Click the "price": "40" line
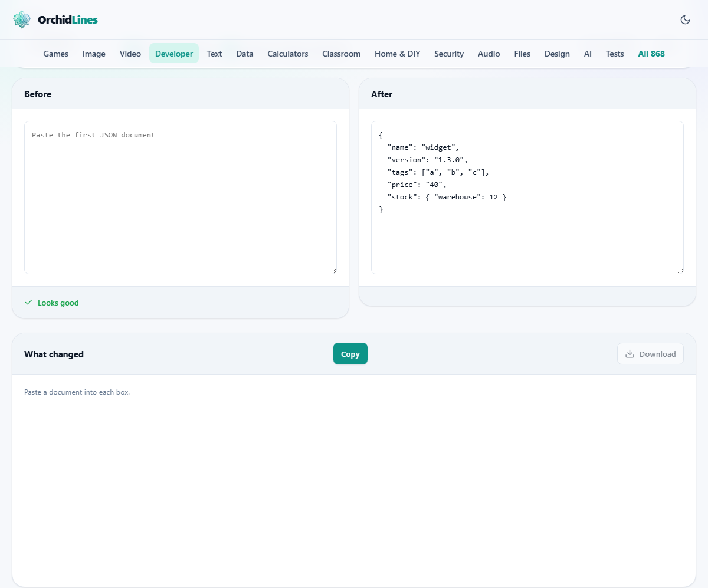 pyautogui.click(x=417, y=185)
